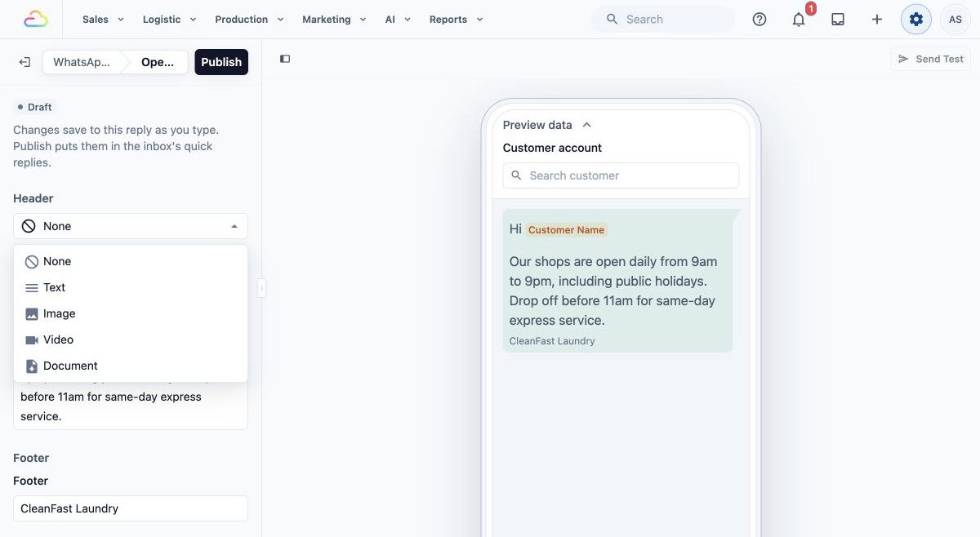Click the CleanFast Laundry preview footer
This screenshot has height=537, width=980.
pyautogui.click(x=552, y=341)
